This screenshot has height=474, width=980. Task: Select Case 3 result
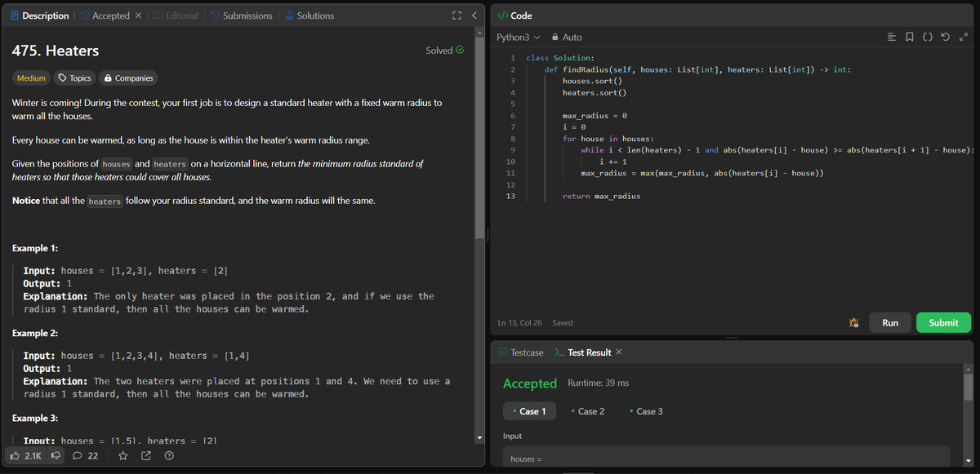[646, 411]
